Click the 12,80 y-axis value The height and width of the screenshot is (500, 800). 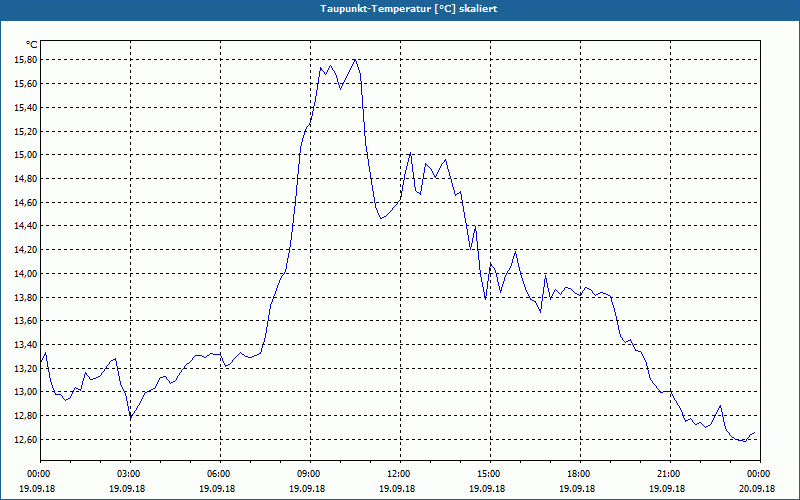(26, 416)
